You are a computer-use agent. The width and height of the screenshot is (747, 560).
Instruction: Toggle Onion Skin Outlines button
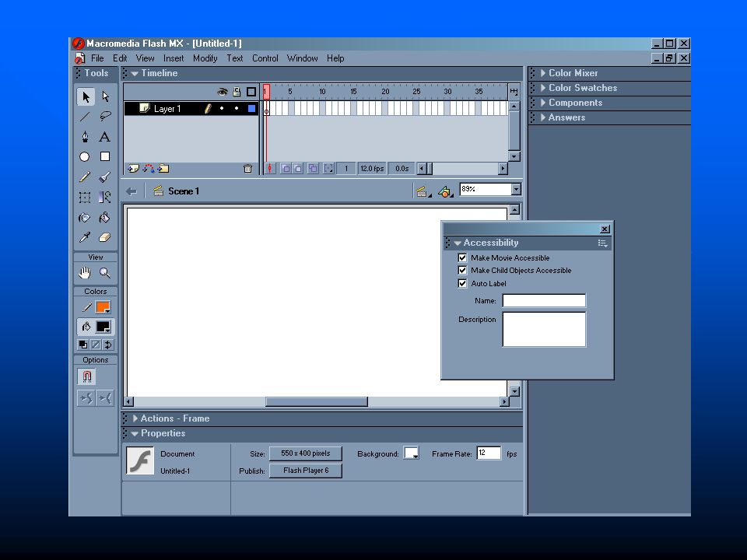pyautogui.click(x=298, y=169)
